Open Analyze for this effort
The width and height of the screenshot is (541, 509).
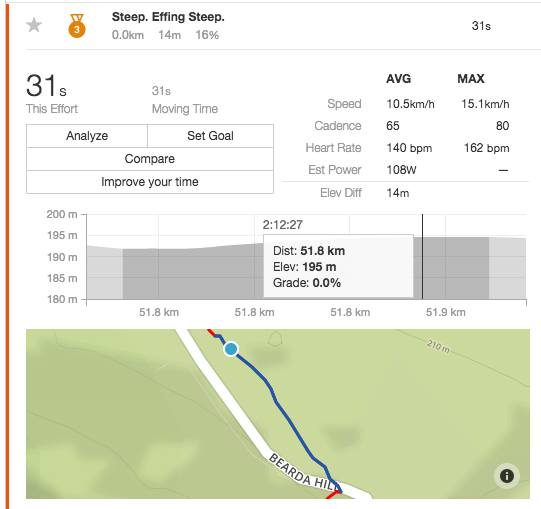(87, 136)
